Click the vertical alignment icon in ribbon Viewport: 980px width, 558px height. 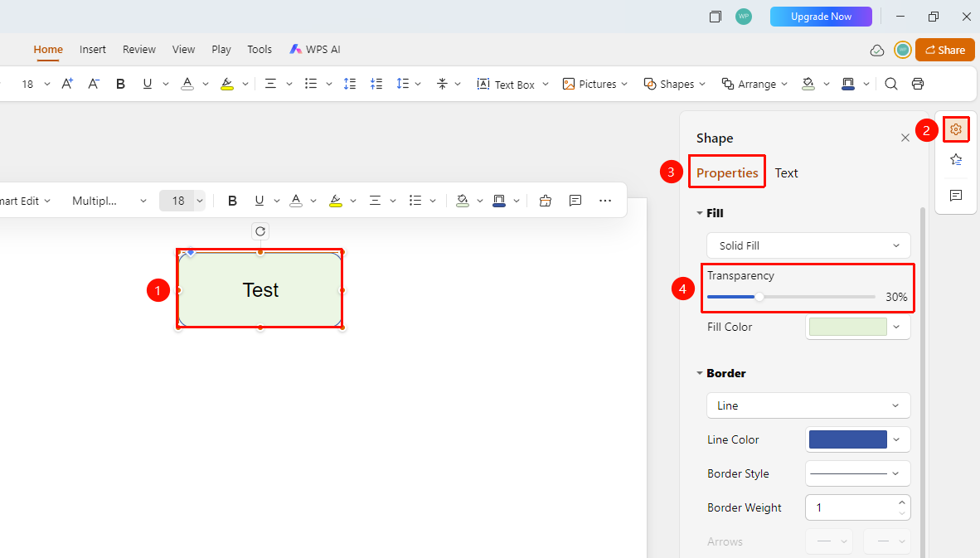coord(443,84)
